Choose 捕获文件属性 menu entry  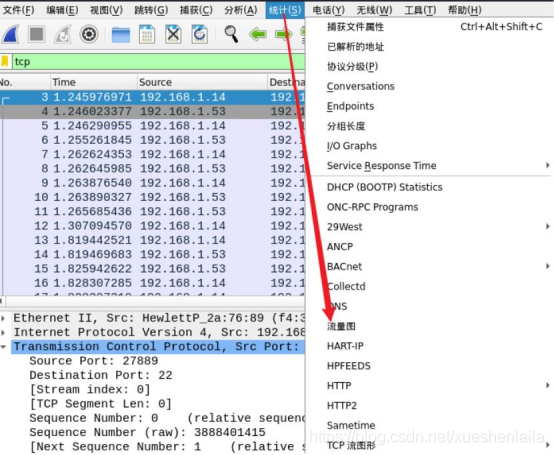click(429, 27)
